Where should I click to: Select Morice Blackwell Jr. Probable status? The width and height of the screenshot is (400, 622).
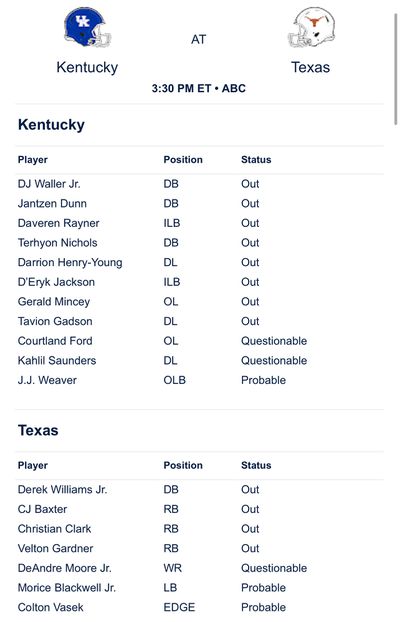(263, 588)
